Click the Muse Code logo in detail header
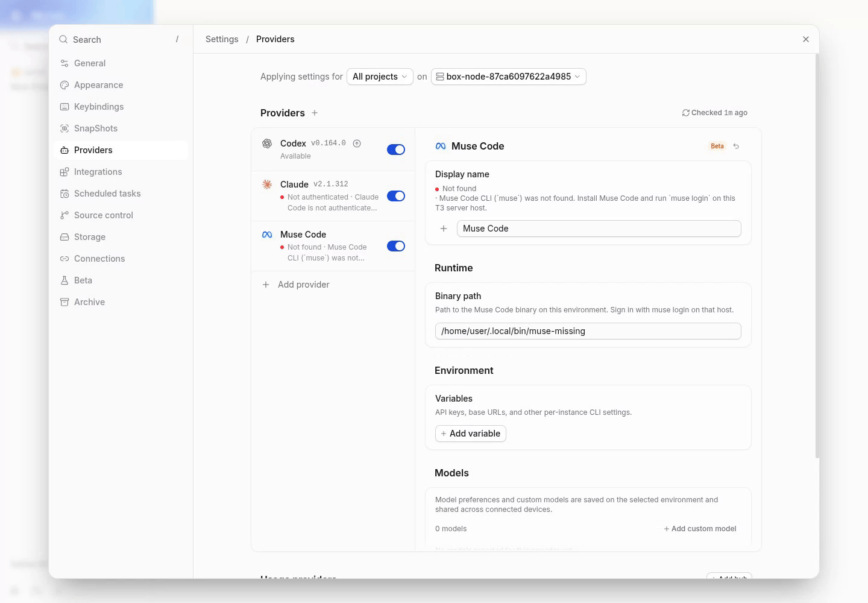 pos(441,146)
